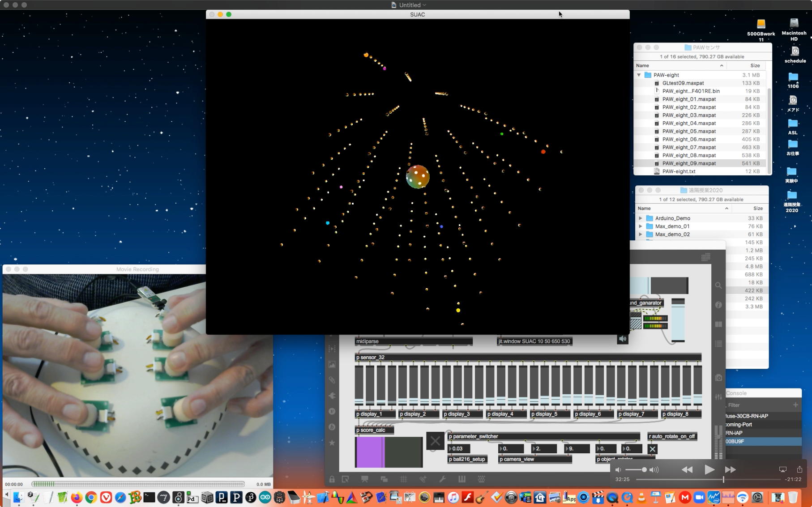Open Terminal from the dock
This screenshot has width=812, height=507.
[x=149, y=497]
